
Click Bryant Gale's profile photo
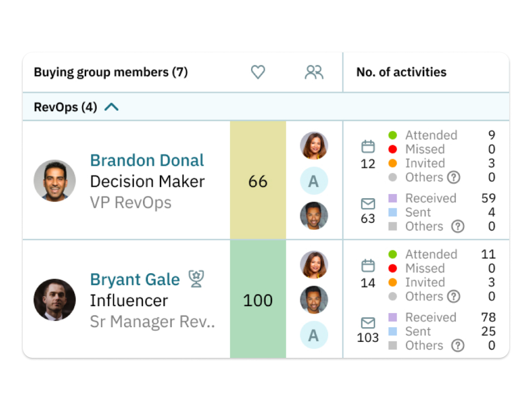pos(55,300)
